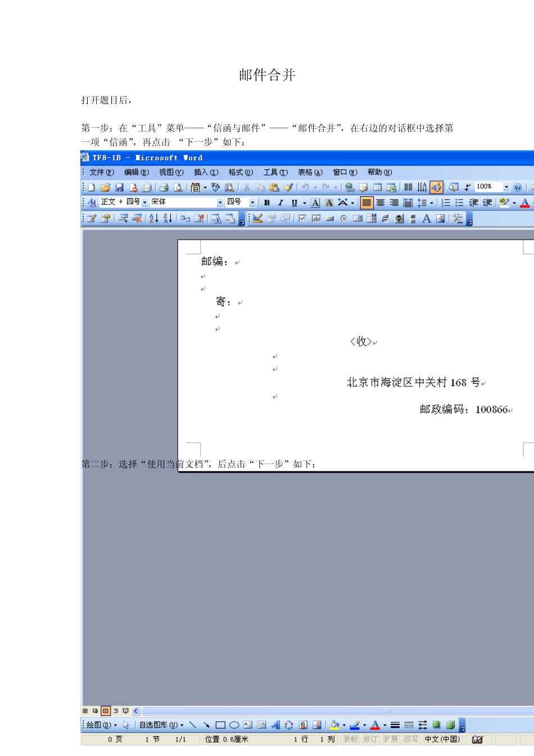Toggle bulleted list formatting

coord(459,202)
